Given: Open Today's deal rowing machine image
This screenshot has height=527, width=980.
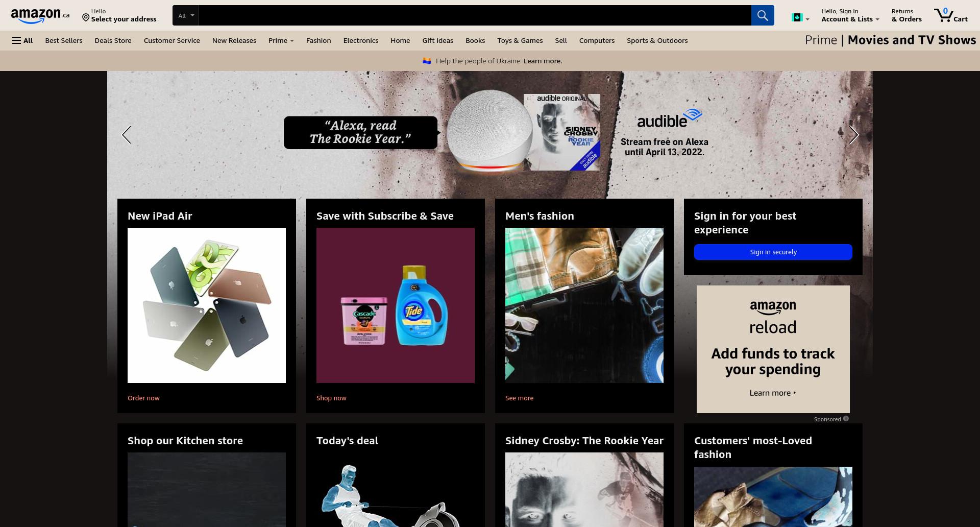Looking at the screenshot, I should (x=396, y=490).
